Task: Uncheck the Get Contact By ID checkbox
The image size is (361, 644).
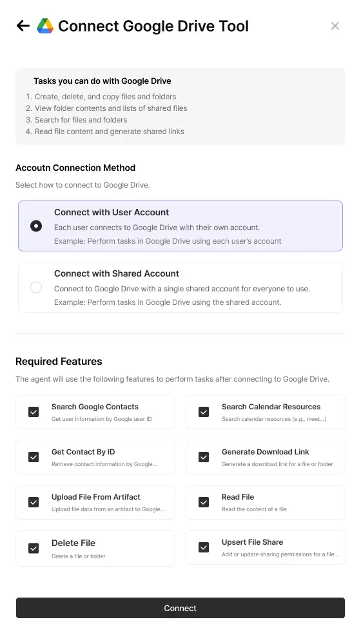Action: pos(34,457)
